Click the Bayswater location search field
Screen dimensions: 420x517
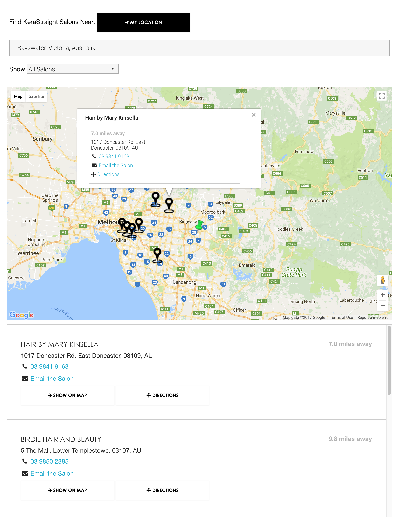pyautogui.click(x=199, y=48)
